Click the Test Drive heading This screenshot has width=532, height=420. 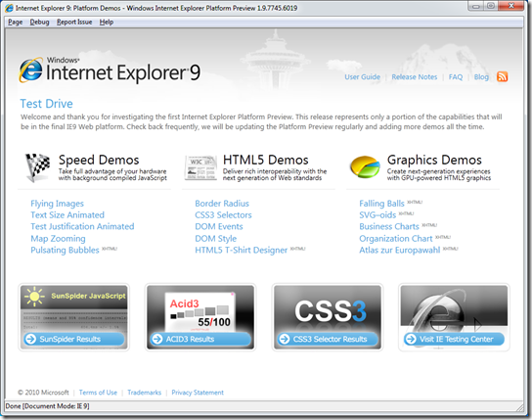point(47,104)
